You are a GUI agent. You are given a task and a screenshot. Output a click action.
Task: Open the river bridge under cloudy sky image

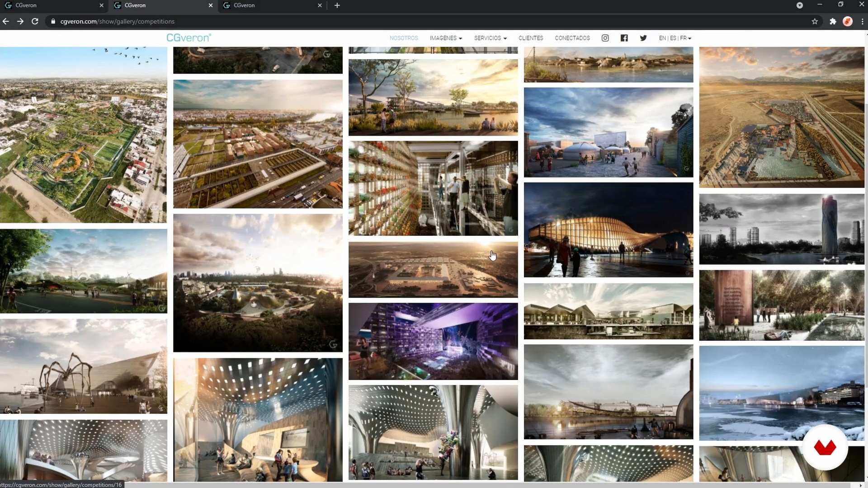point(609,392)
